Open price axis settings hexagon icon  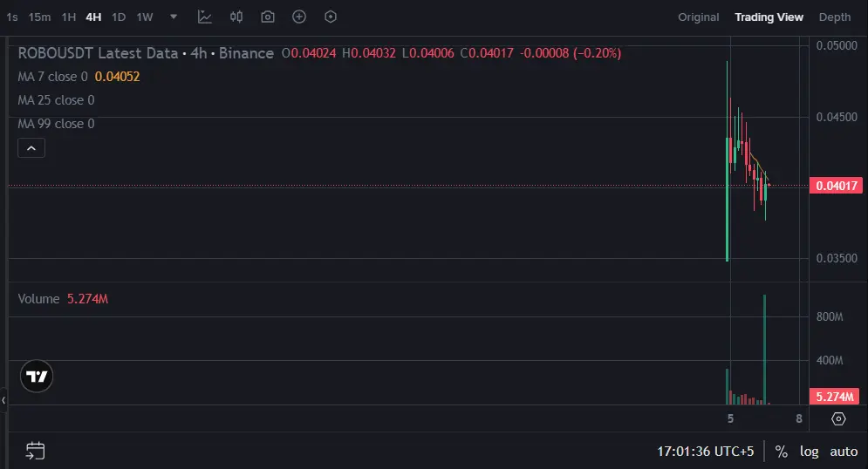click(x=838, y=418)
